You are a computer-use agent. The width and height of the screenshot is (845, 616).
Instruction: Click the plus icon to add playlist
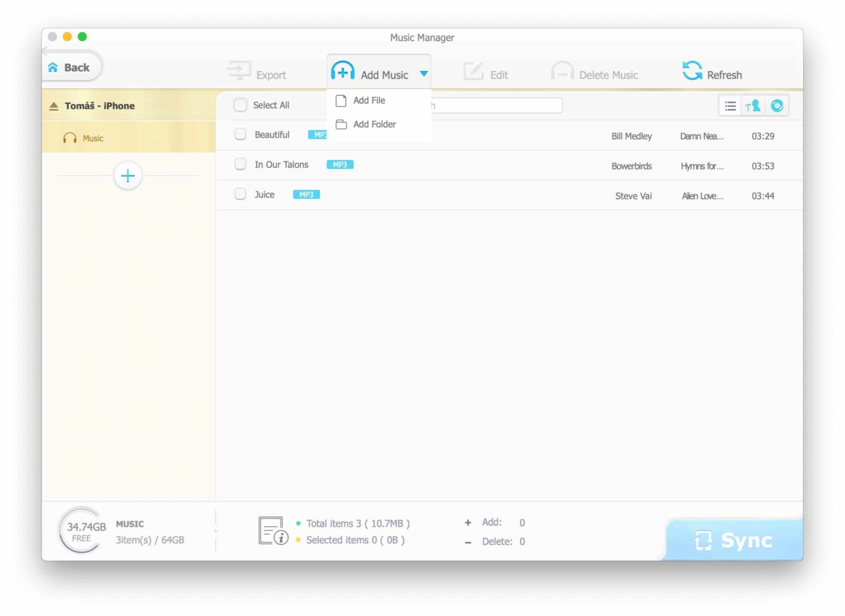coord(127,175)
